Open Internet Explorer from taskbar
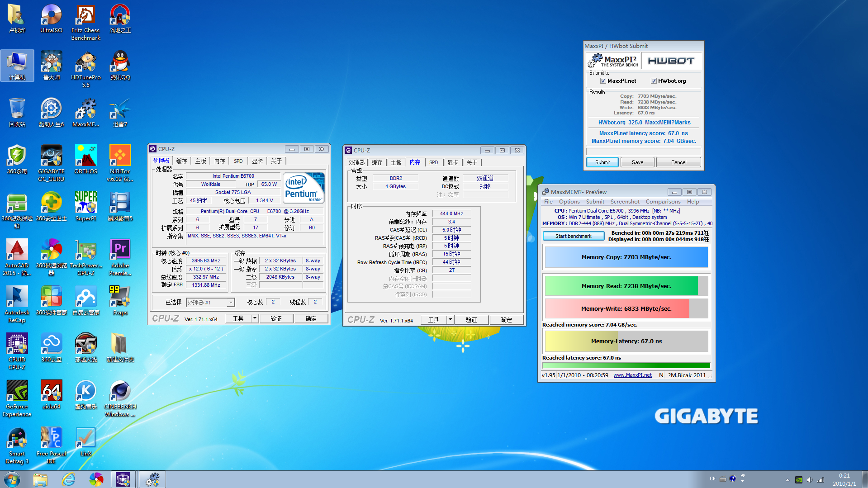 (68, 479)
